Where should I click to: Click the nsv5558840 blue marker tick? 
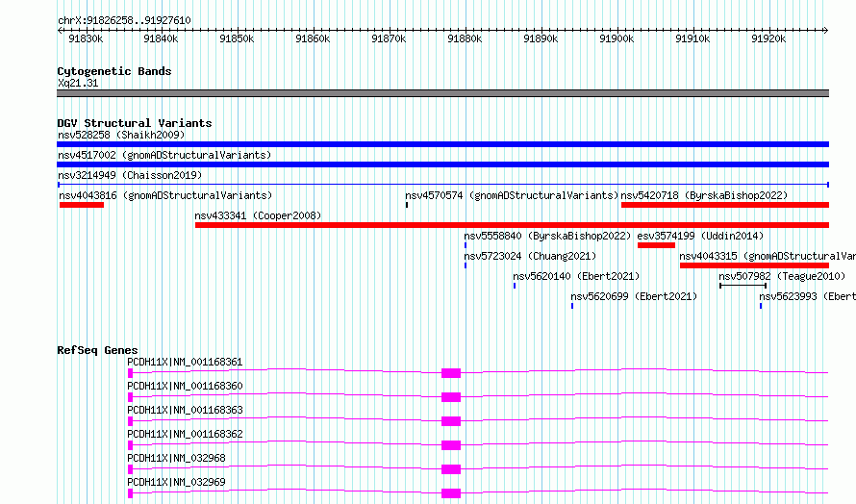(x=466, y=245)
